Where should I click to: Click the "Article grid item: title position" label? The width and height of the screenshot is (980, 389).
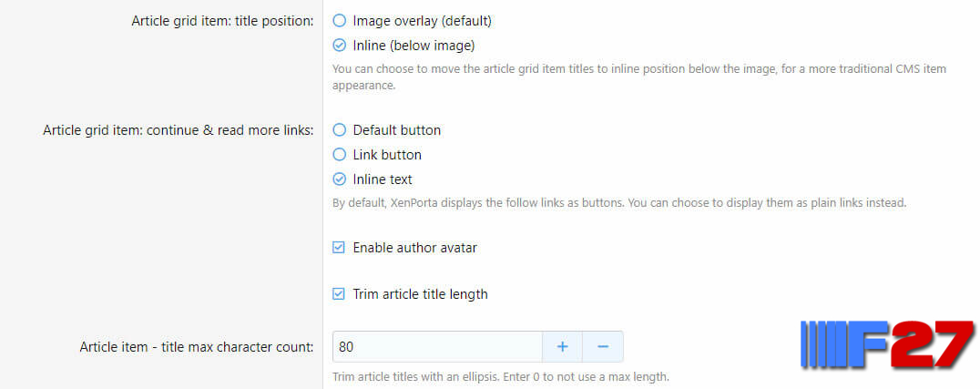(222, 21)
